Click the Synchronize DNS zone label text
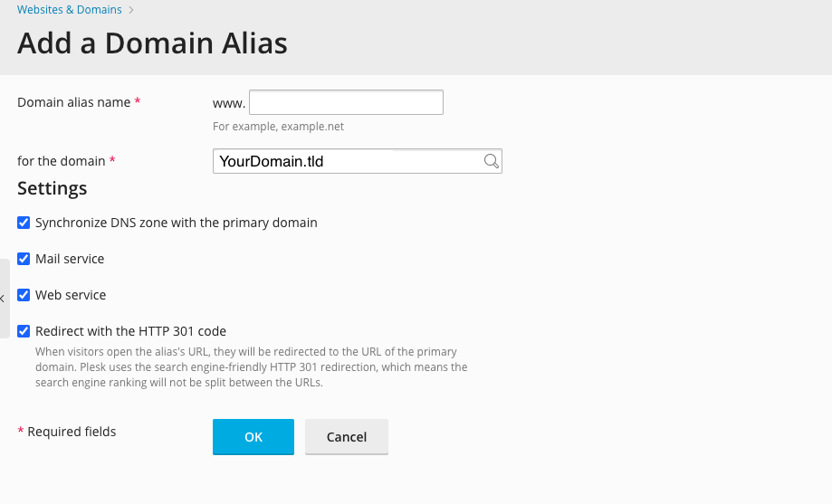Screen dimensions: 832x504 pos(176,223)
